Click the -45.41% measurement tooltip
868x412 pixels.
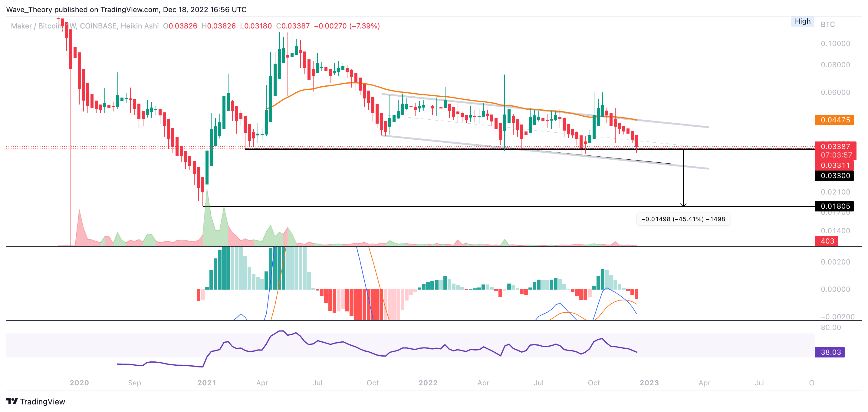(683, 219)
